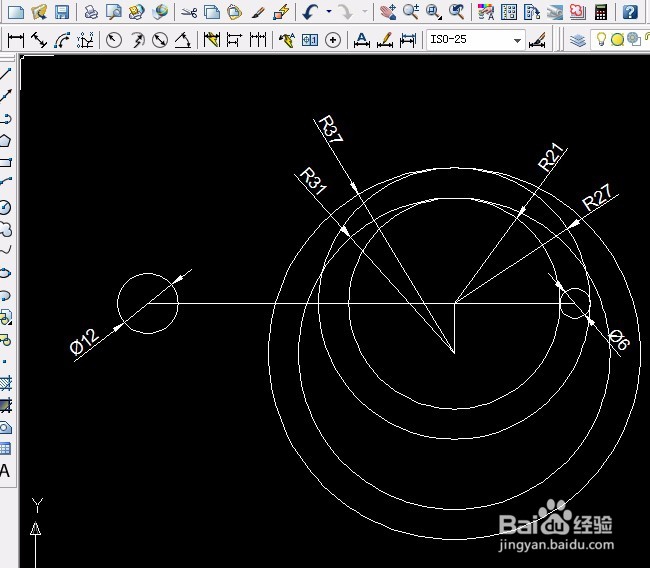Return to Zoom Previous view
Viewport: 650px width, 568px height.
pos(456,12)
